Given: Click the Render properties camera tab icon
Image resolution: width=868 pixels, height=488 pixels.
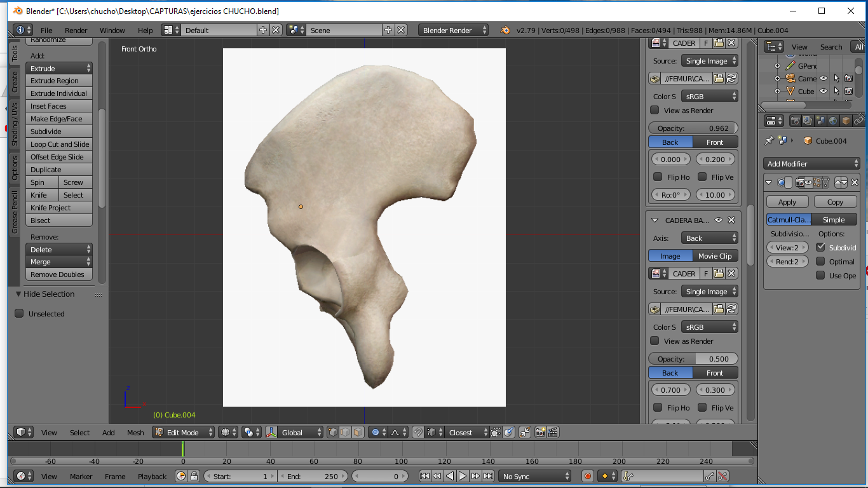Looking at the screenshot, I should coord(795,121).
